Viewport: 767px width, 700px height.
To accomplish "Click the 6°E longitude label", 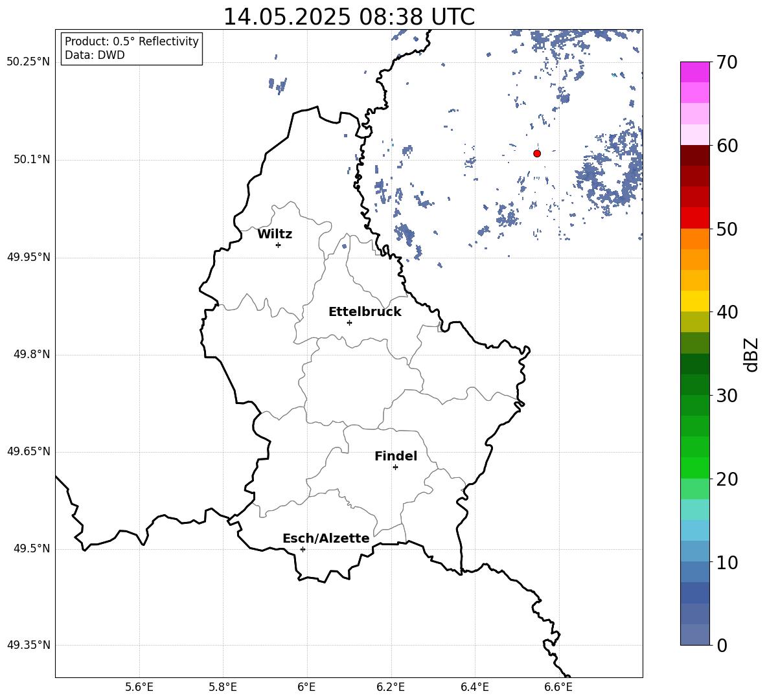I will (306, 687).
